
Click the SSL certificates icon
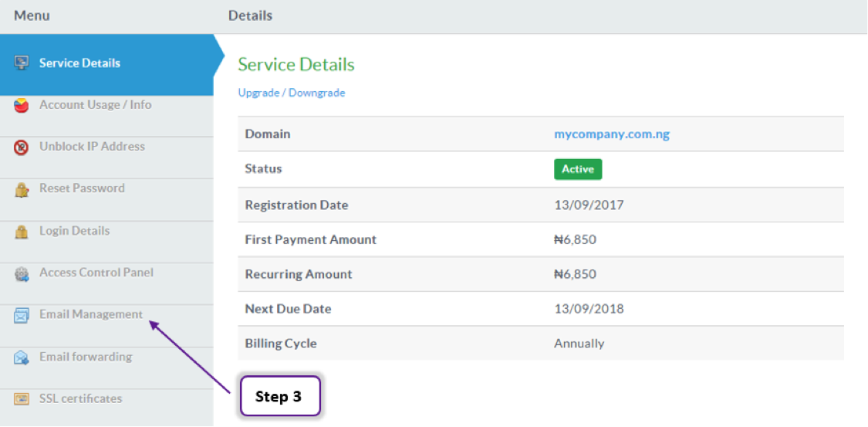click(21, 398)
